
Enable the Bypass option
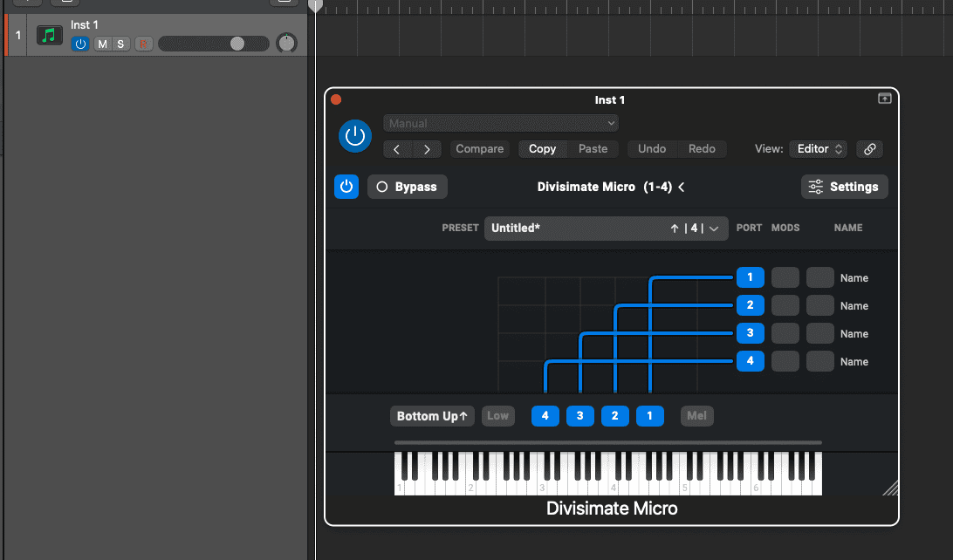pos(408,187)
